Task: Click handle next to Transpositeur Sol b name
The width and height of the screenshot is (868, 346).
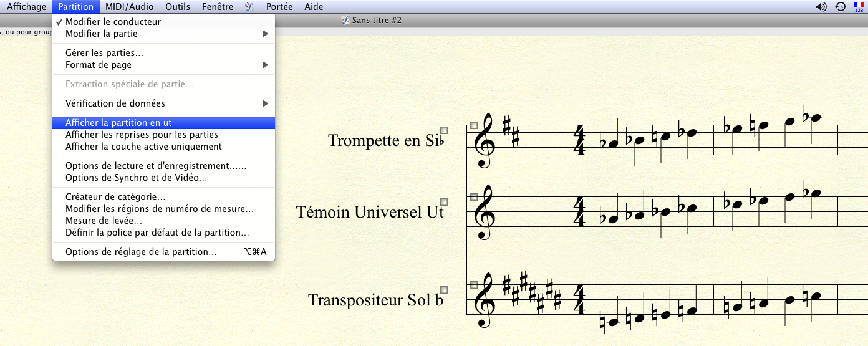Action: point(444,290)
